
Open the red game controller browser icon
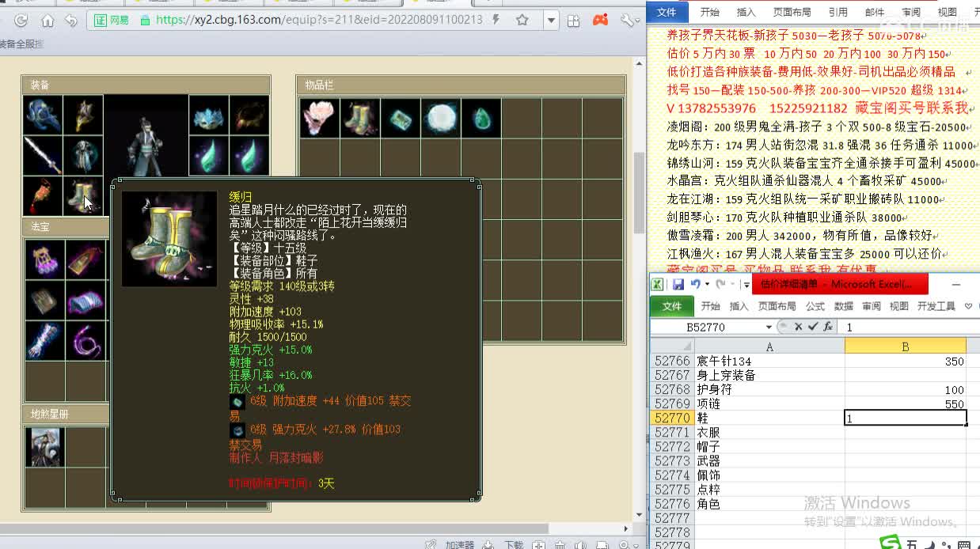(600, 20)
